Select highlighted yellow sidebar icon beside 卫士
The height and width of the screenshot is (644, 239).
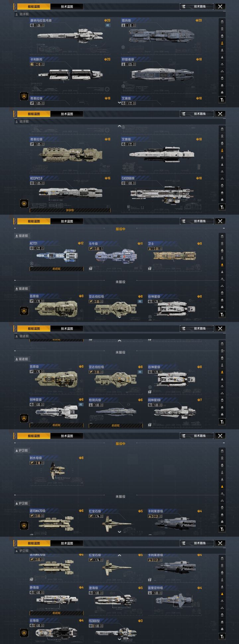click(222, 265)
